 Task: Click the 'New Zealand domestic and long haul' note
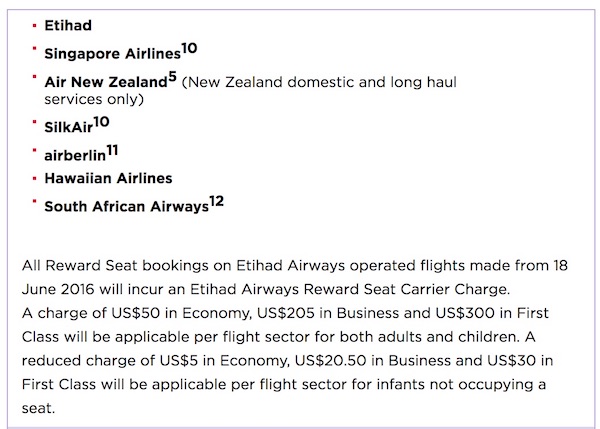[x=319, y=82]
